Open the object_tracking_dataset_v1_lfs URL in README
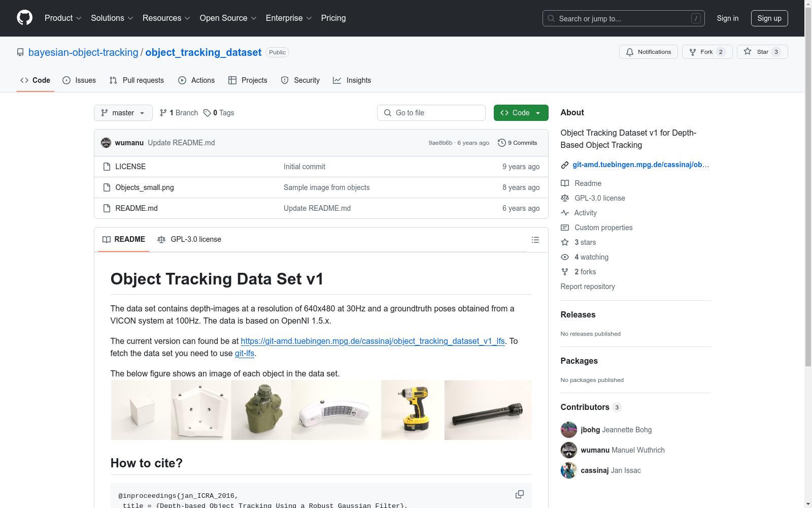 pyautogui.click(x=373, y=341)
